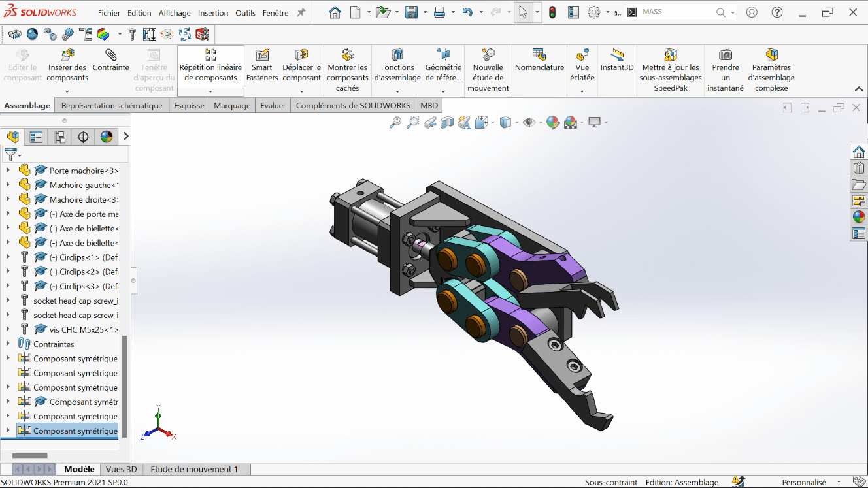This screenshot has height=488, width=868.
Task: Toggle Instant3D mode
Action: pos(617,60)
